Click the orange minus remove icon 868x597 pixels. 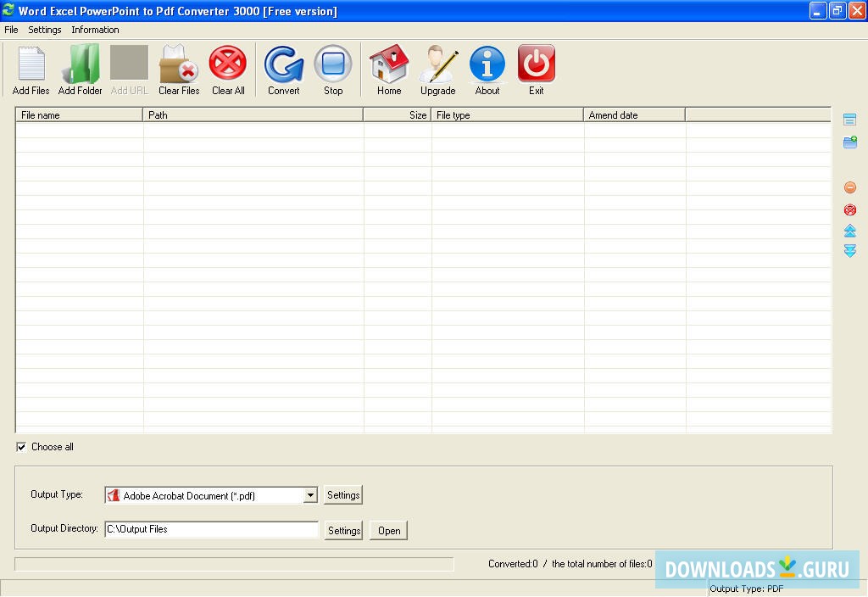click(x=849, y=187)
